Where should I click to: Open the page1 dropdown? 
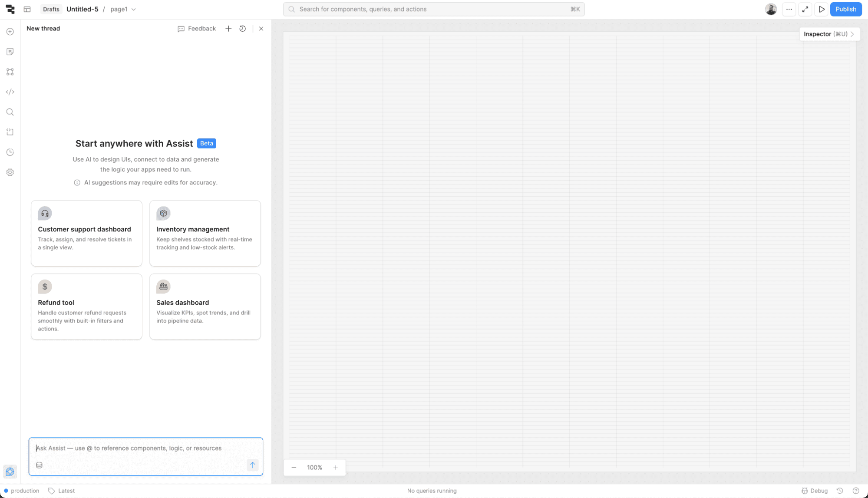[123, 9]
